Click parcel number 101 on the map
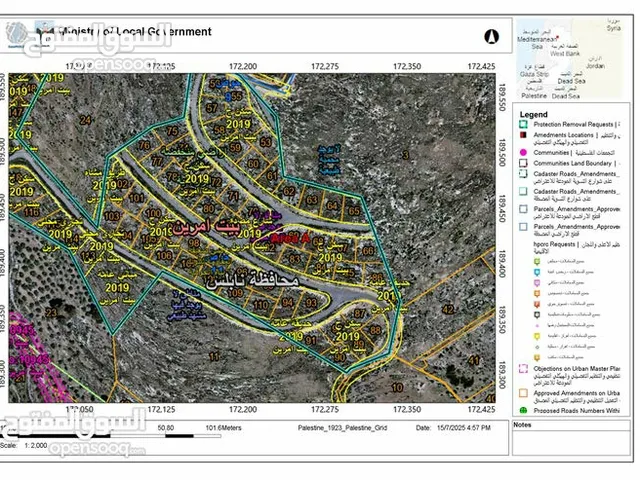The width and height of the screenshot is (640, 480). 136,198
